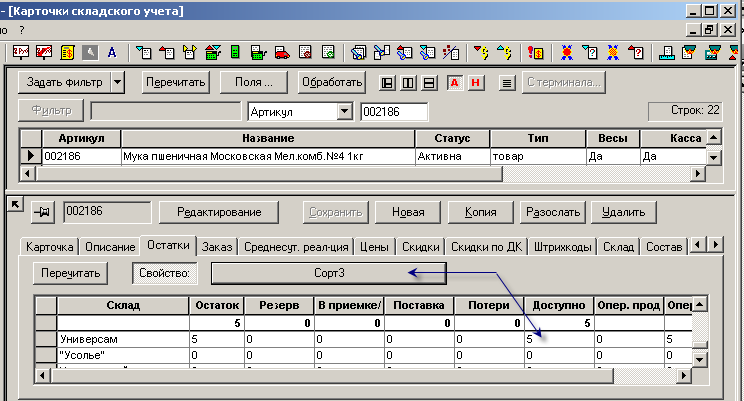
Task: Click the empty filter text field
Action: click(166, 112)
